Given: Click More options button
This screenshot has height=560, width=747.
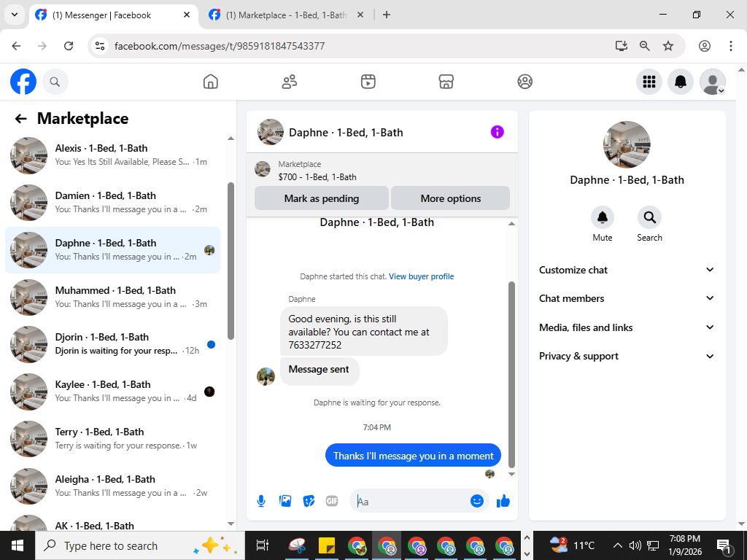Looking at the screenshot, I should coord(451,198).
